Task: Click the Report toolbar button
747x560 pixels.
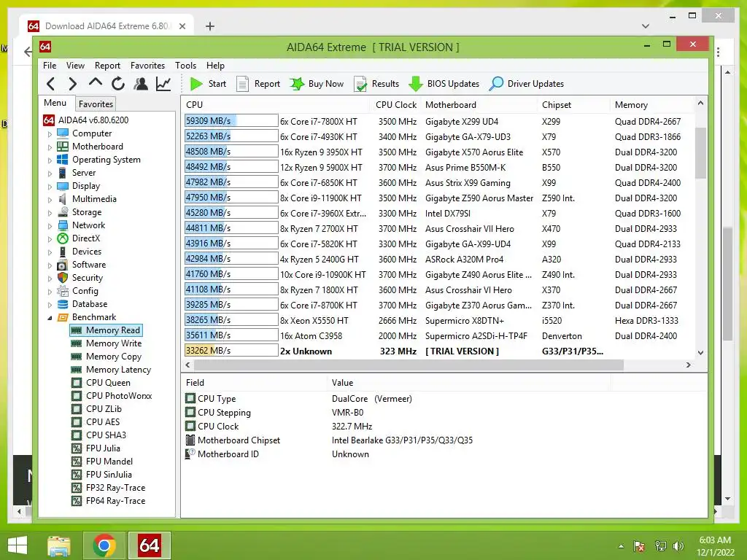Action: 259,84
